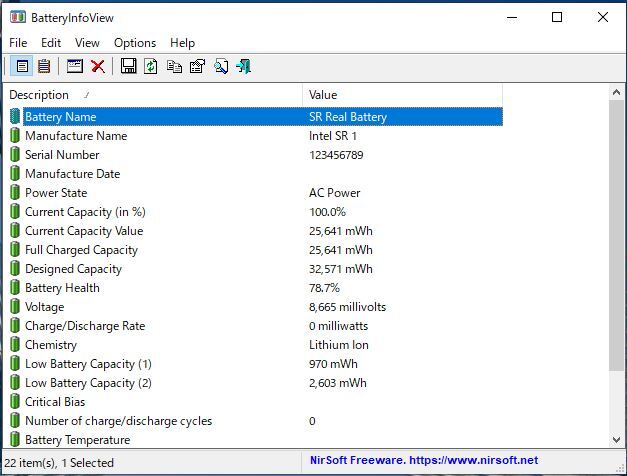Sort by the Value column header

point(402,95)
